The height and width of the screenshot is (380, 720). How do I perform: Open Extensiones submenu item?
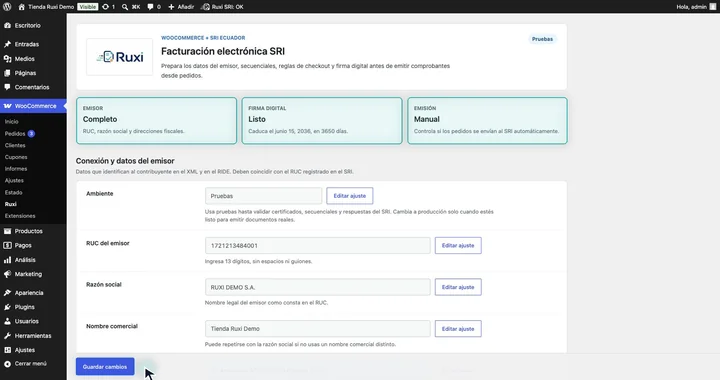(20, 216)
